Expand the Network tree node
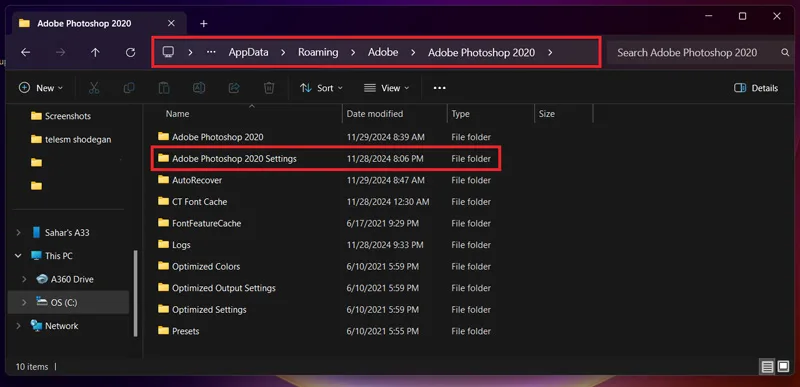 [18, 326]
